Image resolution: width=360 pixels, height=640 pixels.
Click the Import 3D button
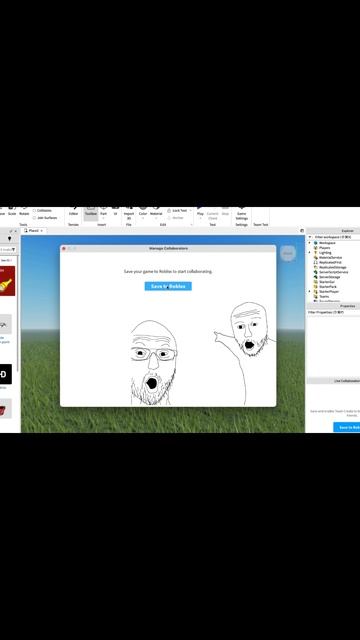click(x=129, y=213)
